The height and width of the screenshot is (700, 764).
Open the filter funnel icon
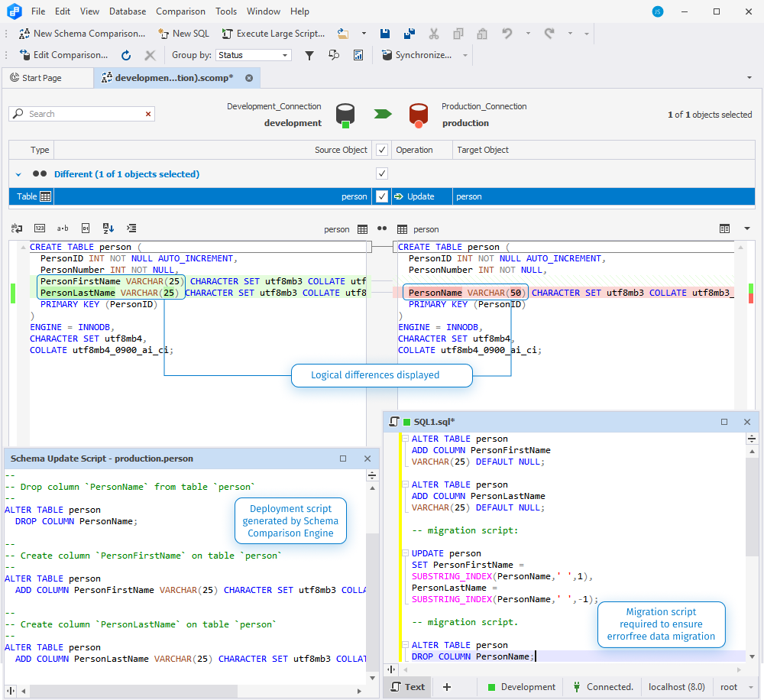click(309, 56)
